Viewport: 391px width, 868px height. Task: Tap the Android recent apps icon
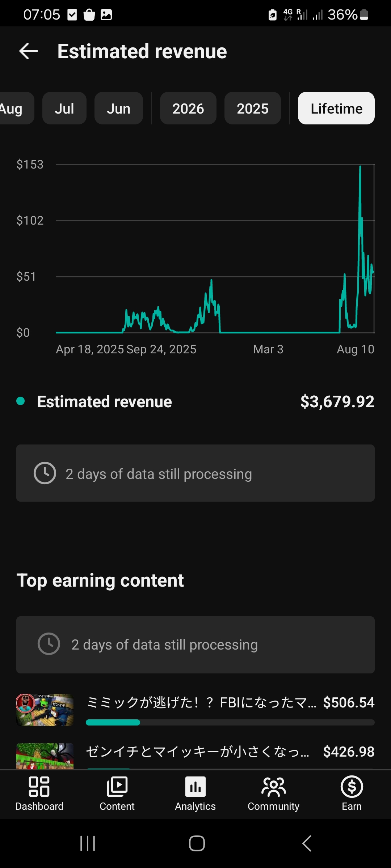[x=88, y=843]
